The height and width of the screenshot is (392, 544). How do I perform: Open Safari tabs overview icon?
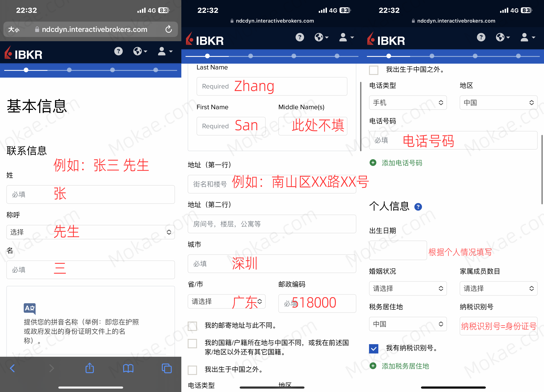click(167, 368)
